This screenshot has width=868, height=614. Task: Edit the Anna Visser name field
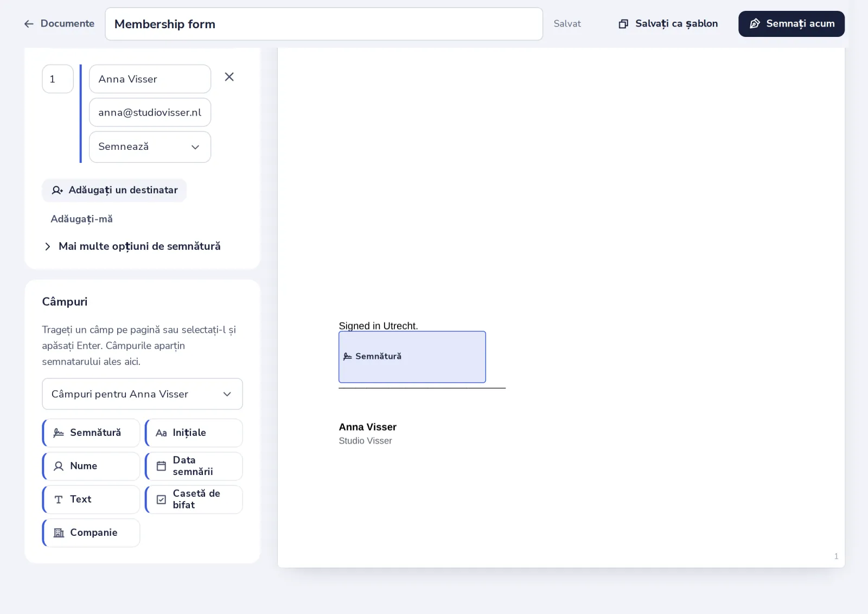[150, 79]
